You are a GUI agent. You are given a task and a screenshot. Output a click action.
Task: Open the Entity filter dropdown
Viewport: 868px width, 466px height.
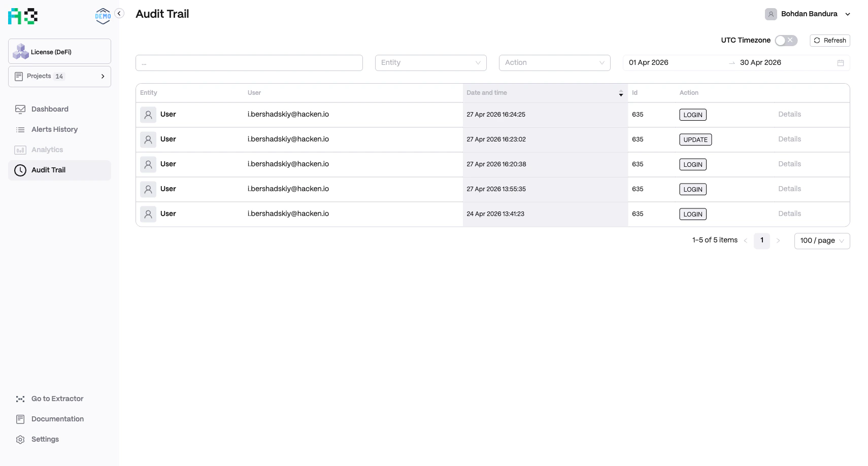click(x=431, y=63)
